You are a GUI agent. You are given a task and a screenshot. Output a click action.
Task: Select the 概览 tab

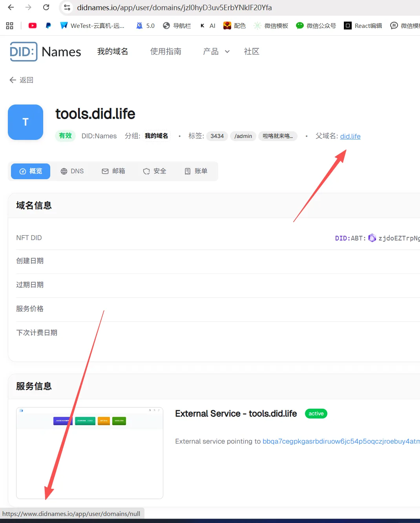31,171
